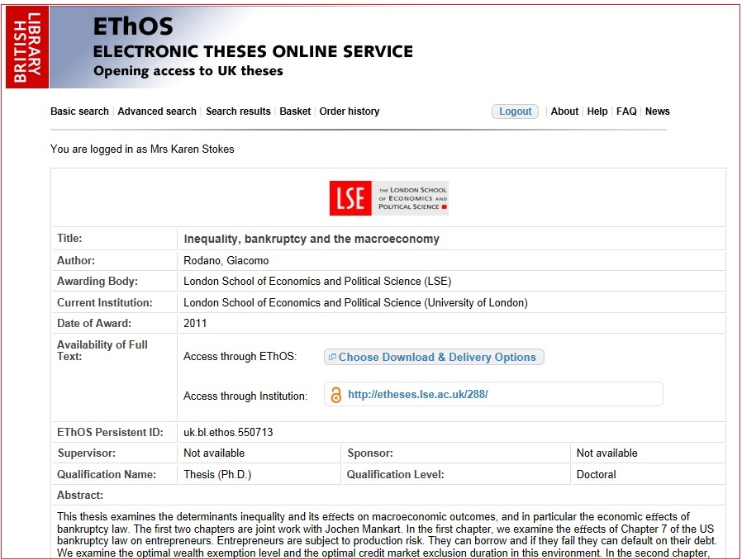Click the EThOS header title
The height and width of the screenshot is (560, 742).
[x=133, y=26]
